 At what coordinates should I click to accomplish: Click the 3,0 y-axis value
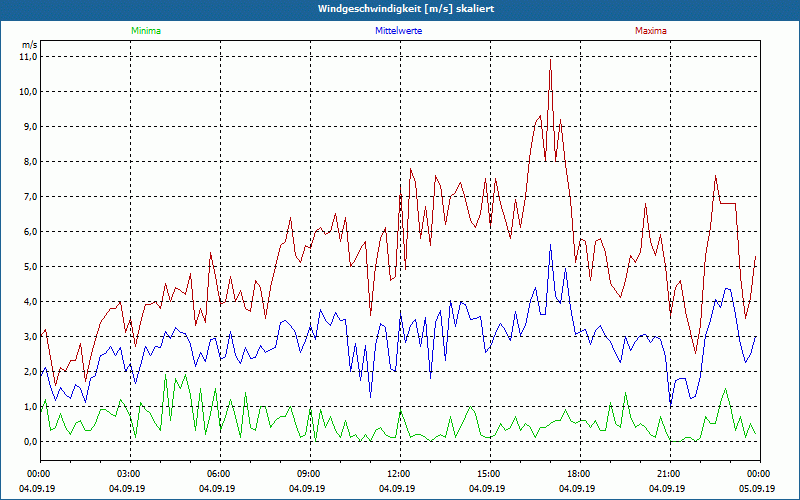click(31, 337)
